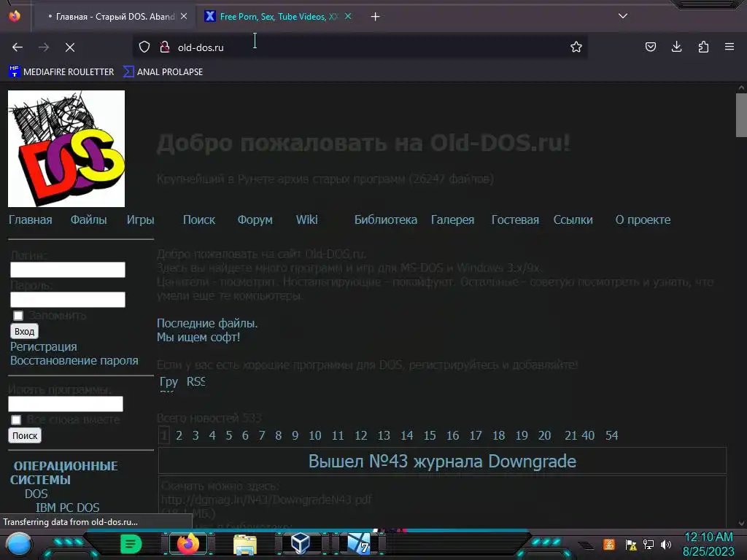
Task: Open the 'Последние файлы.' link
Action: point(207,323)
